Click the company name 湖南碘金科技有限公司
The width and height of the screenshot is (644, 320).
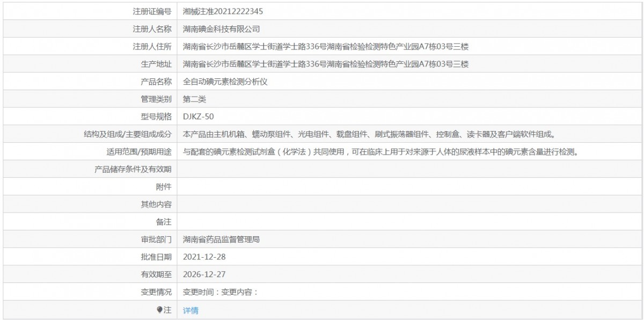click(221, 28)
